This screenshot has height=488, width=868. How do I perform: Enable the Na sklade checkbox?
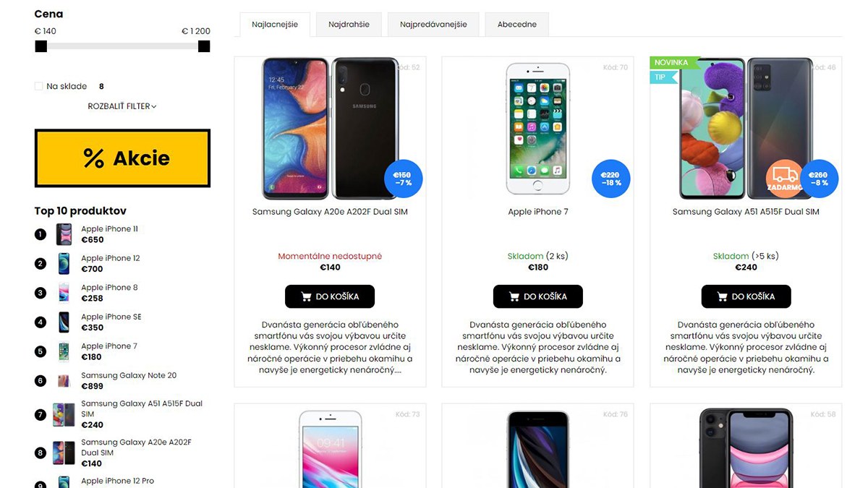click(39, 86)
